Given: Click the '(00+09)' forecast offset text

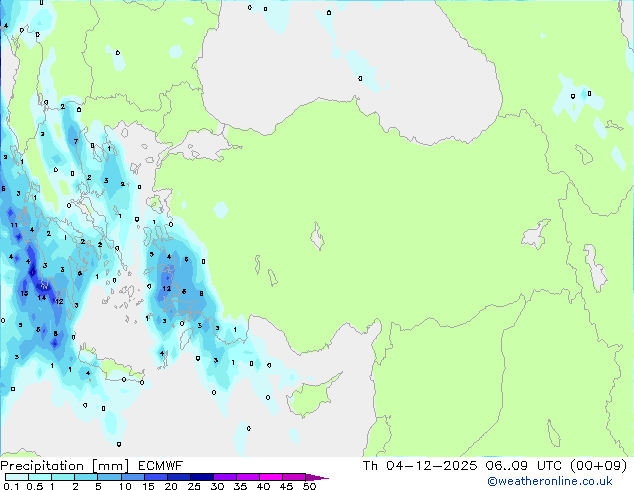Looking at the screenshot, I should point(599,466).
